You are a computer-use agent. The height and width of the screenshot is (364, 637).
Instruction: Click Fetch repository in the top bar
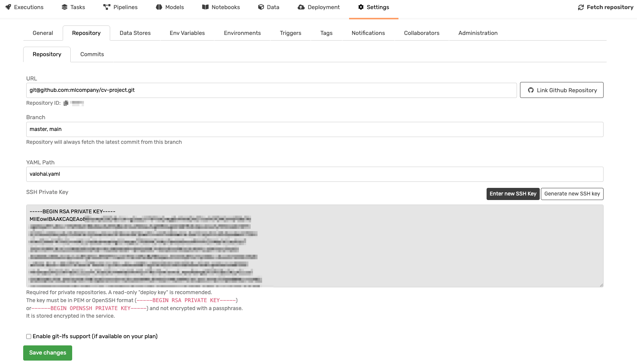(x=605, y=7)
